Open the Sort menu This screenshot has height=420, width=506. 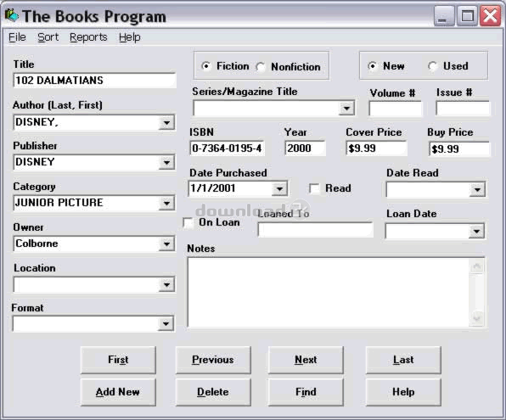pyautogui.click(x=48, y=37)
